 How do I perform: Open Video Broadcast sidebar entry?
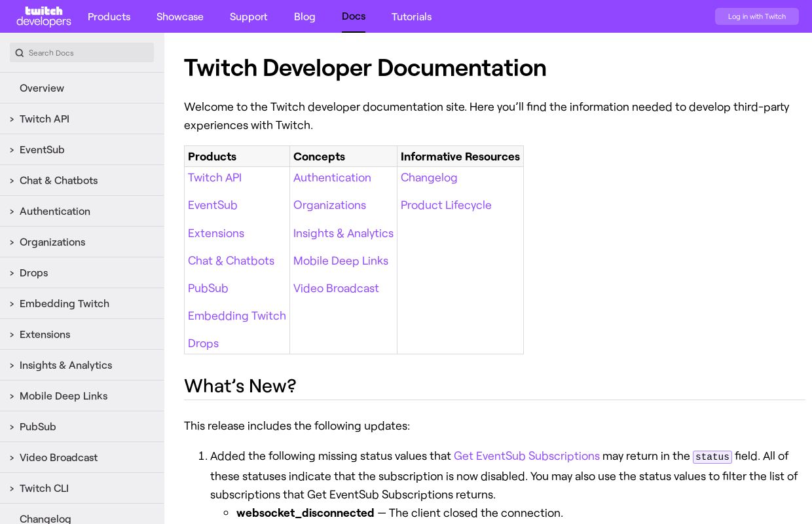(58, 457)
